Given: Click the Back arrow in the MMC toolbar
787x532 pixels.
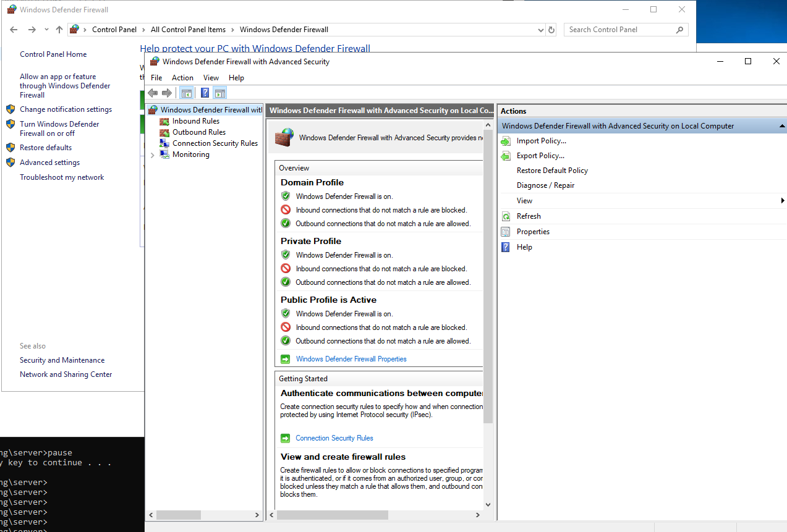Looking at the screenshot, I should coord(153,93).
